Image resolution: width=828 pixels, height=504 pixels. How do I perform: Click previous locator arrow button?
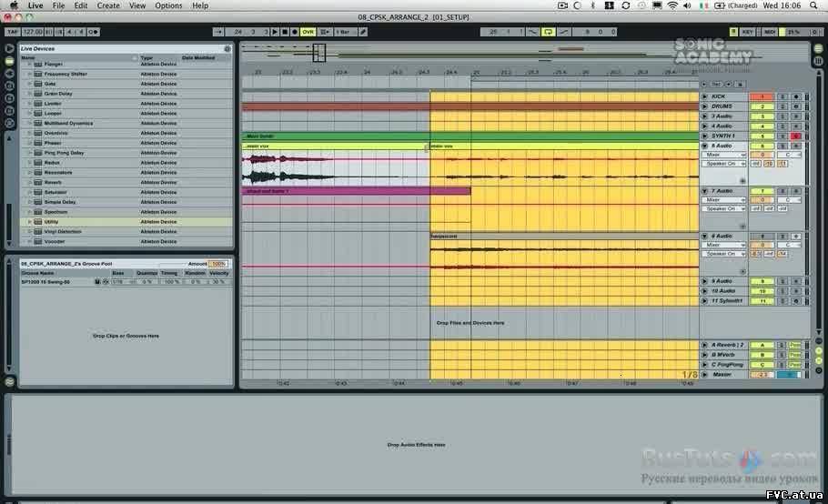click(704, 85)
